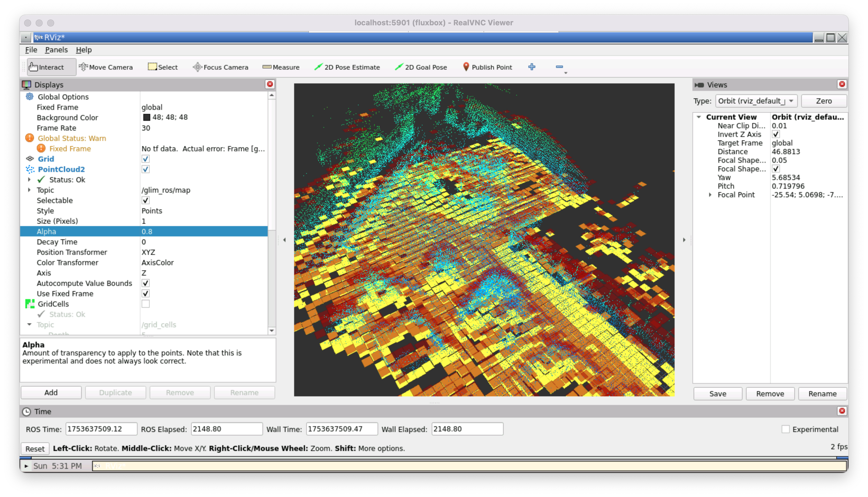Viewport: 868px width, 497px height.
Task: Collapse the Current View tree
Action: pyautogui.click(x=699, y=117)
